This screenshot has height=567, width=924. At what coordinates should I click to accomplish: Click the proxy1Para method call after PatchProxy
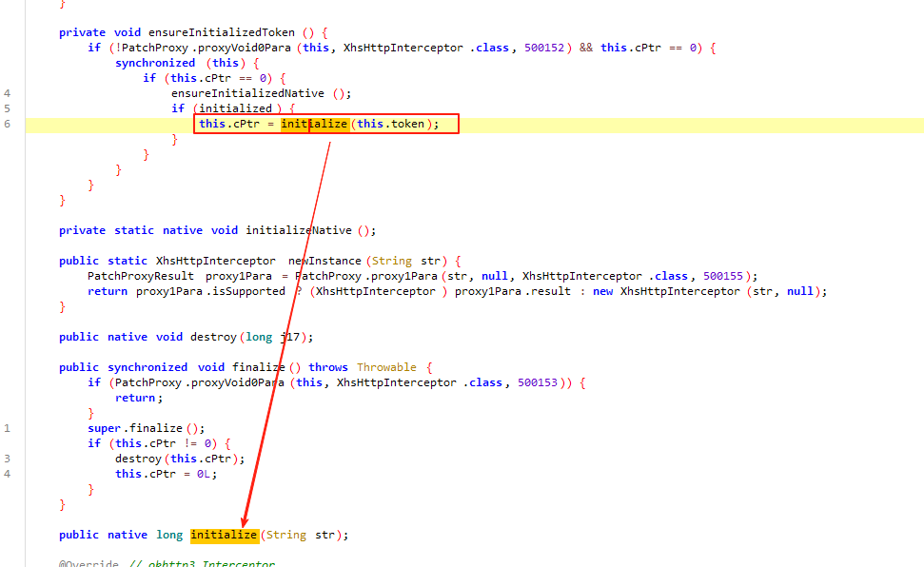click(403, 276)
